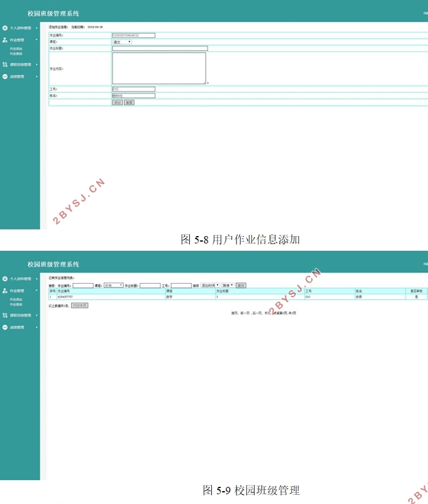Focus the 工号 search input in Figure 5-9
Image resolution: width=428 pixels, height=504 pixels.
pos(181,286)
